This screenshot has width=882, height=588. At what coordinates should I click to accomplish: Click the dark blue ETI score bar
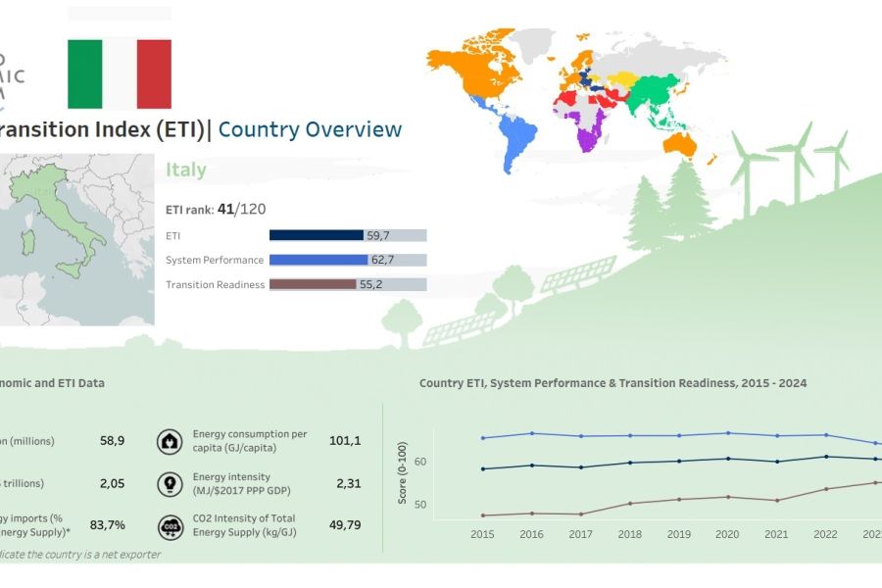[x=316, y=235]
